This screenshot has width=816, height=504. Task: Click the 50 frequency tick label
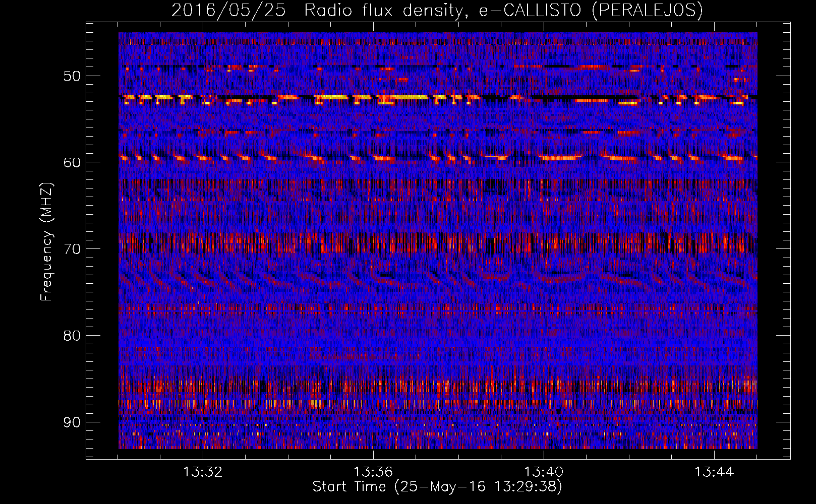point(72,76)
